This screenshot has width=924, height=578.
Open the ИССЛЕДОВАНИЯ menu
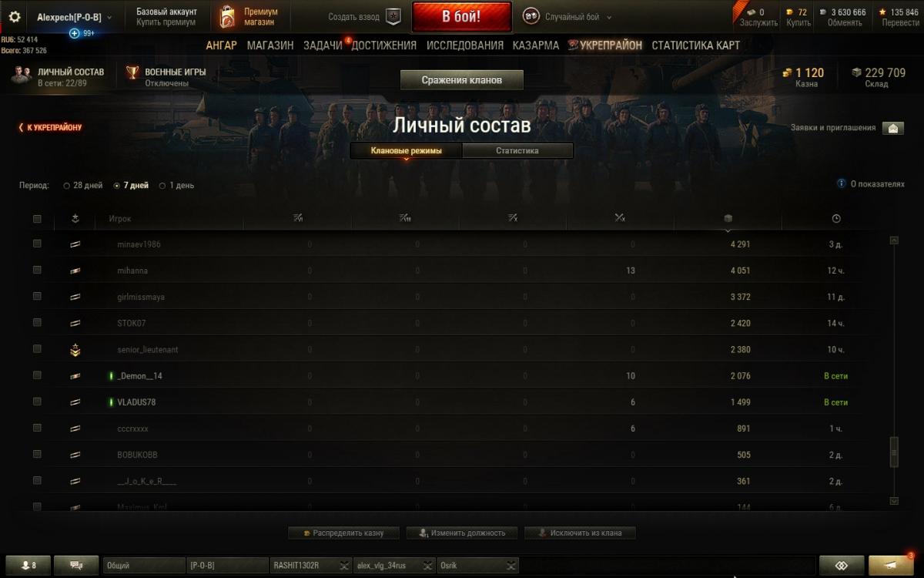point(465,45)
